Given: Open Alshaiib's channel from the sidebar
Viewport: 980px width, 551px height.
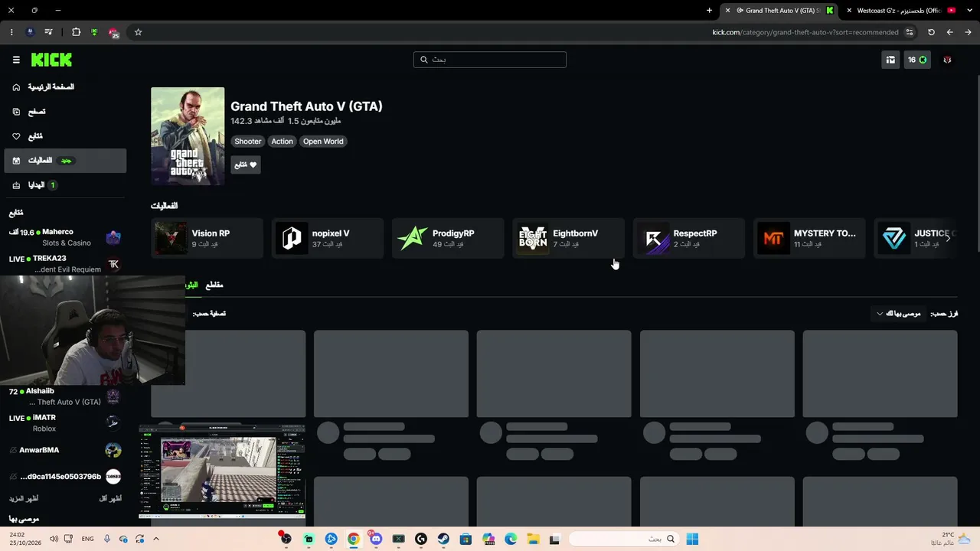Looking at the screenshot, I should point(65,396).
